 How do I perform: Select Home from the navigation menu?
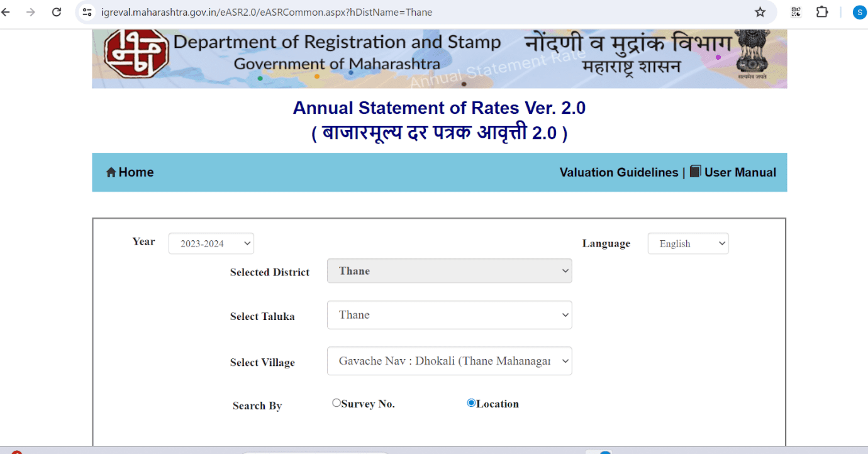point(135,172)
